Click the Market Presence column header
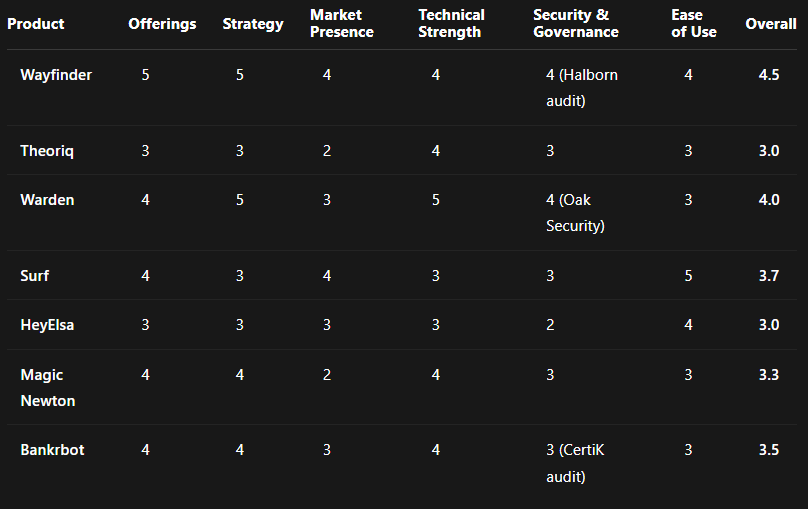808x509 pixels. click(x=342, y=24)
